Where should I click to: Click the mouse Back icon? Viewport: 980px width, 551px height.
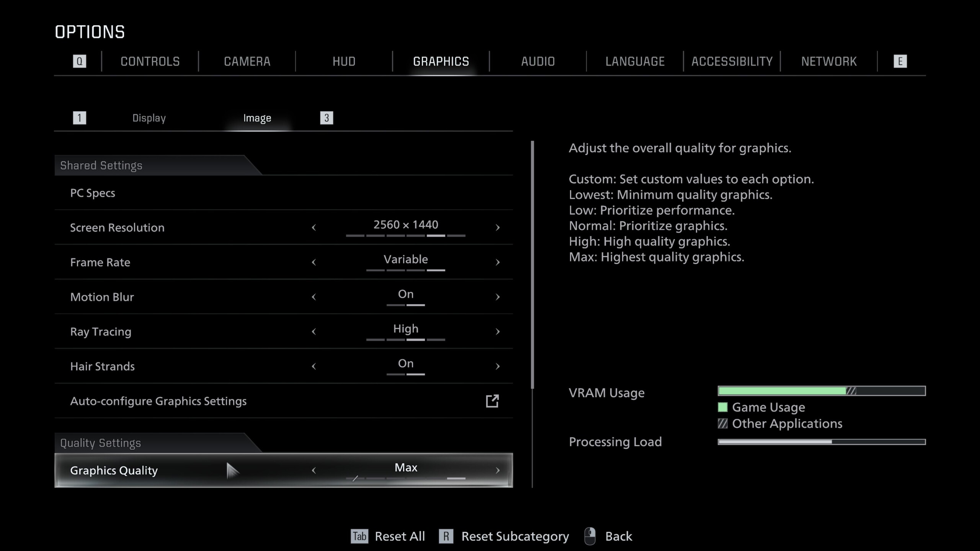(590, 536)
